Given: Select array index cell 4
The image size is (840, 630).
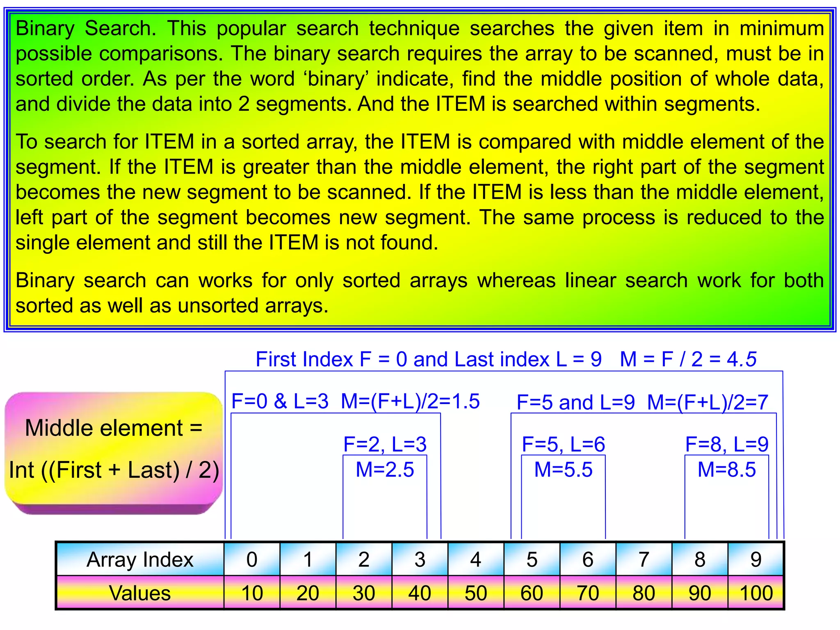Looking at the screenshot, I should pos(476,559).
